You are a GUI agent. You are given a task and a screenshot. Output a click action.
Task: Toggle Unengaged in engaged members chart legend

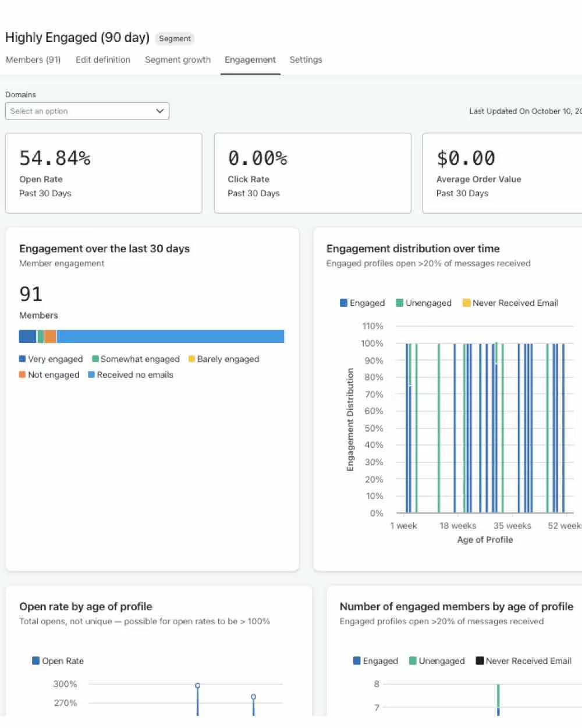[412, 660]
